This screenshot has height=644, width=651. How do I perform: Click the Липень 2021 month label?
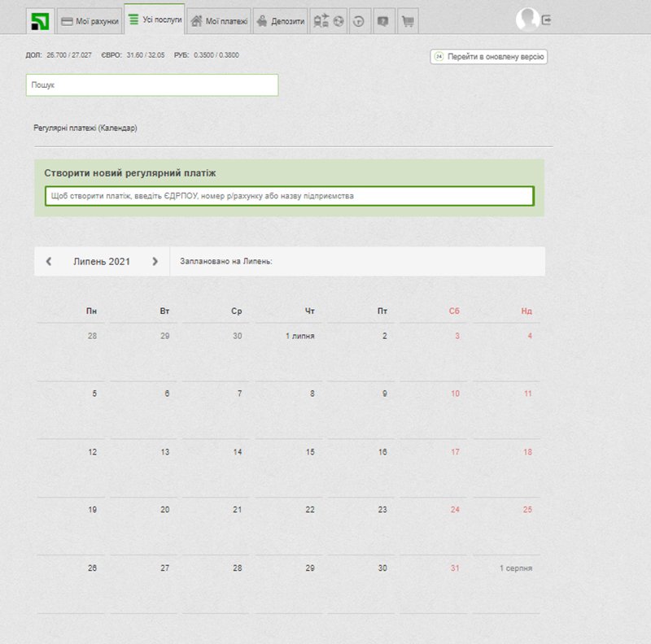click(x=102, y=262)
